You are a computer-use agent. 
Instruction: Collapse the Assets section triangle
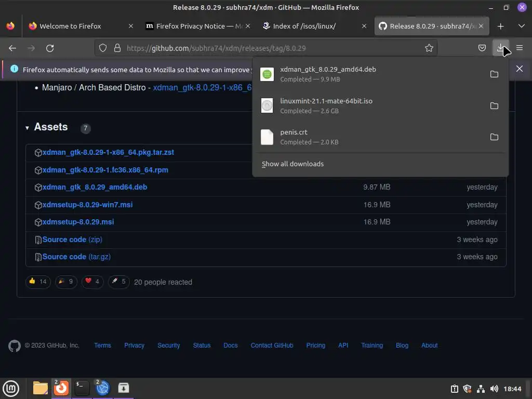[27, 128]
